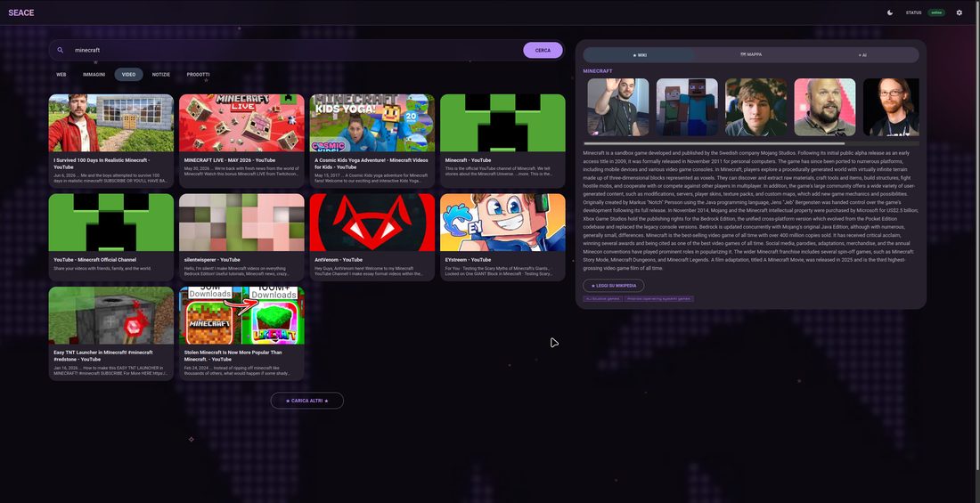Click 'Share your videos with friends' description
Screen dimensions: 980x503
coord(102,269)
